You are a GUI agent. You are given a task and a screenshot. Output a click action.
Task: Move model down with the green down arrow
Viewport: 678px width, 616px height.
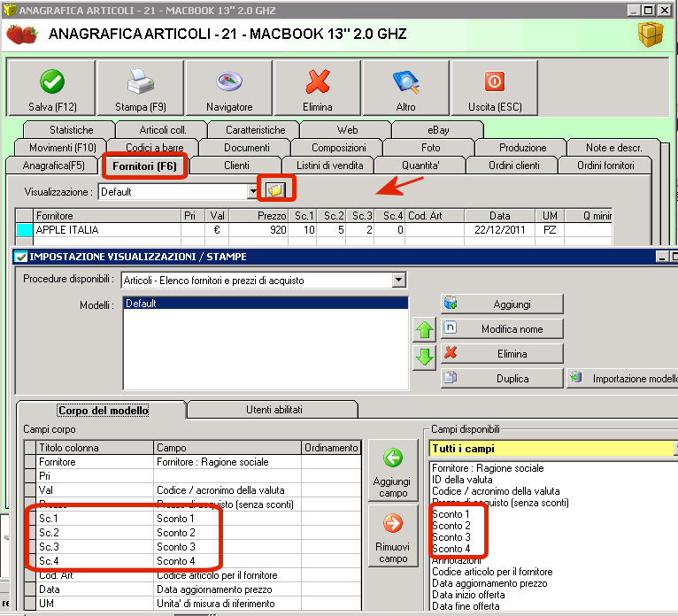pos(424,358)
